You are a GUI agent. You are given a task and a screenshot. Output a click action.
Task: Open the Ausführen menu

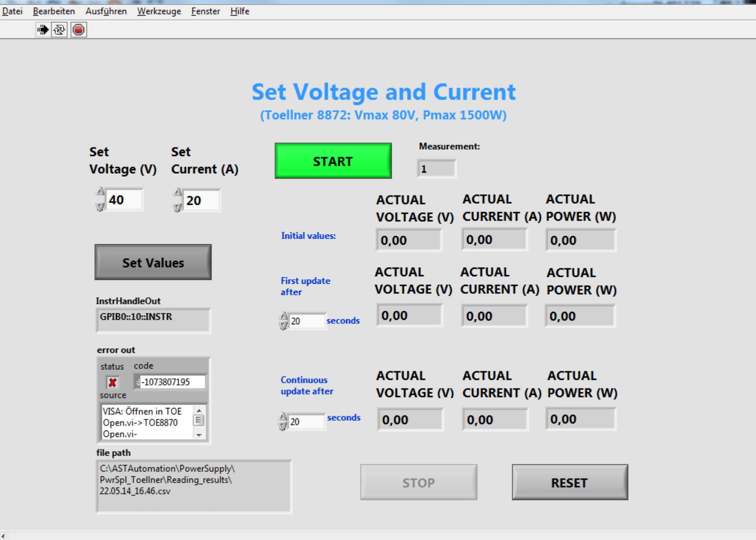click(106, 11)
